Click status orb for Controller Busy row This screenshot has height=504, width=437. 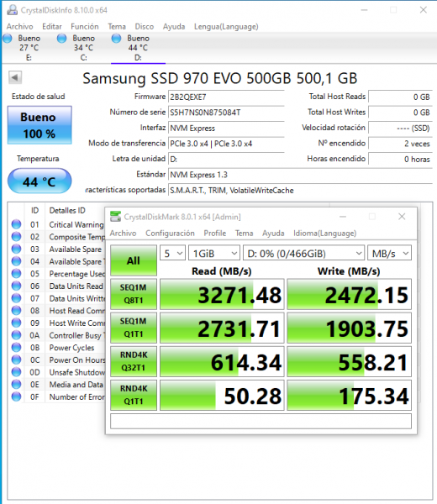(17, 335)
